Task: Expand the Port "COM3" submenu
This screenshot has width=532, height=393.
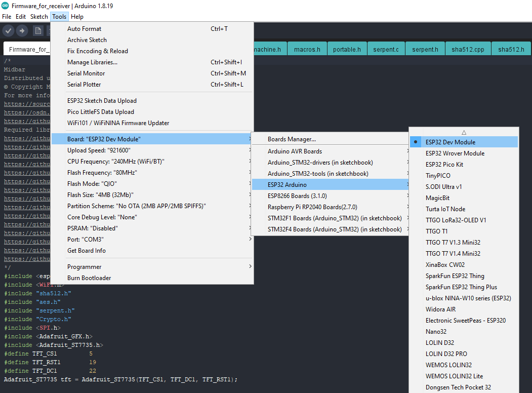Action: pos(152,240)
